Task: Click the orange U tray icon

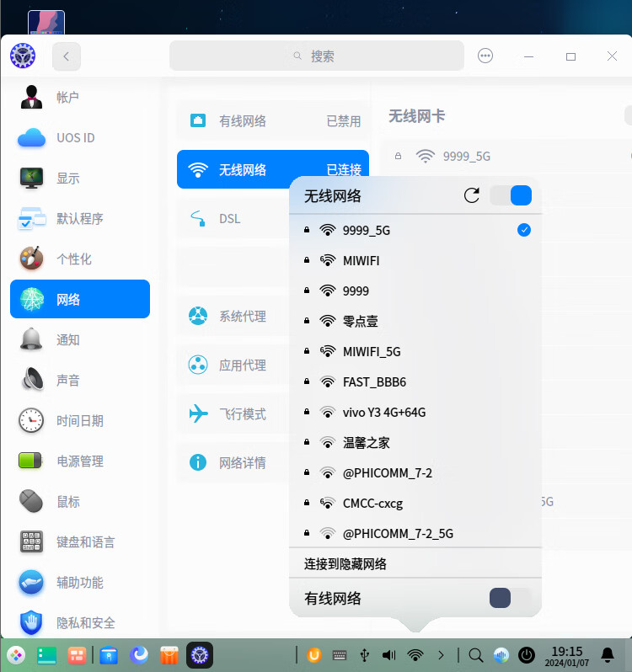Action: click(x=313, y=655)
